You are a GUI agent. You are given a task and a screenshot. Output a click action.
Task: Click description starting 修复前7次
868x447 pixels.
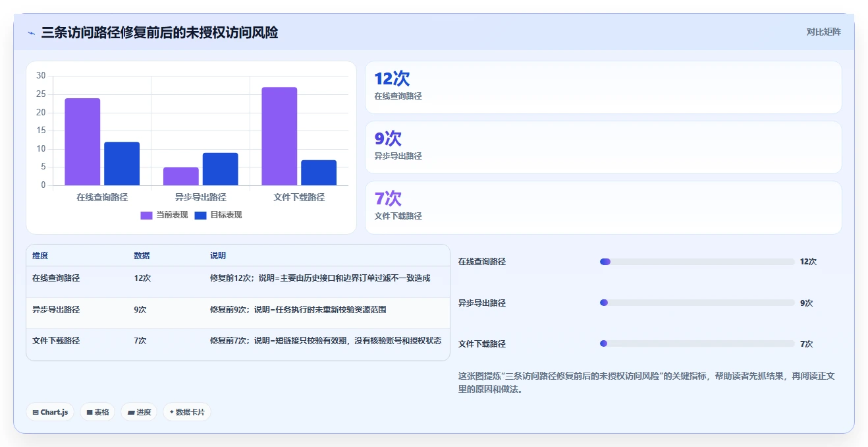(325, 341)
